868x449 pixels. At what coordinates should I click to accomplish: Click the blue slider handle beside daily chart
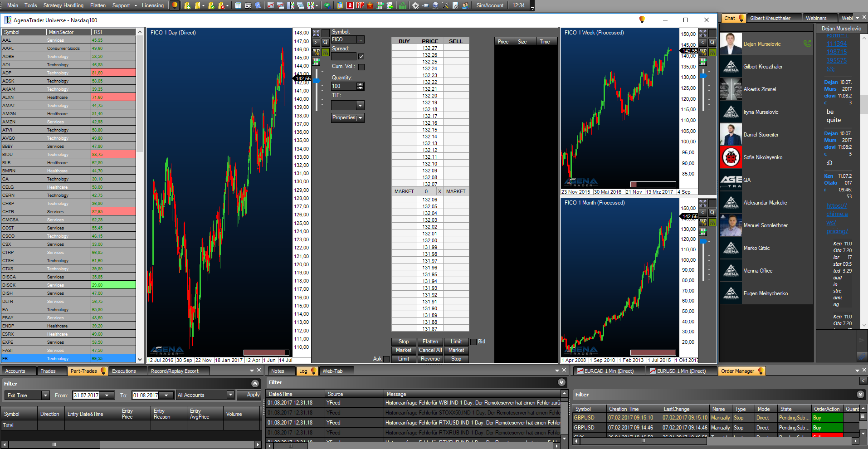pyautogui.click(x=317, y=81)
